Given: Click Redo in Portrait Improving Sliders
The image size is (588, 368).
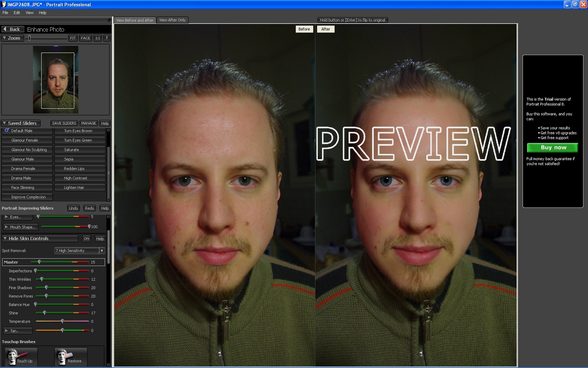Looking at the screenshot, I should pos(89,208).
